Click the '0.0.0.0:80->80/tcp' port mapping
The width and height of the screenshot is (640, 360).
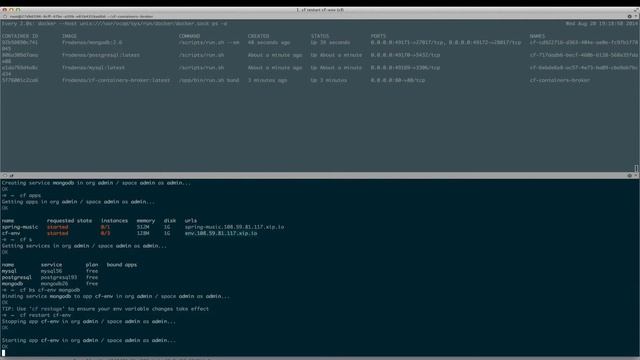coord(398,80)
